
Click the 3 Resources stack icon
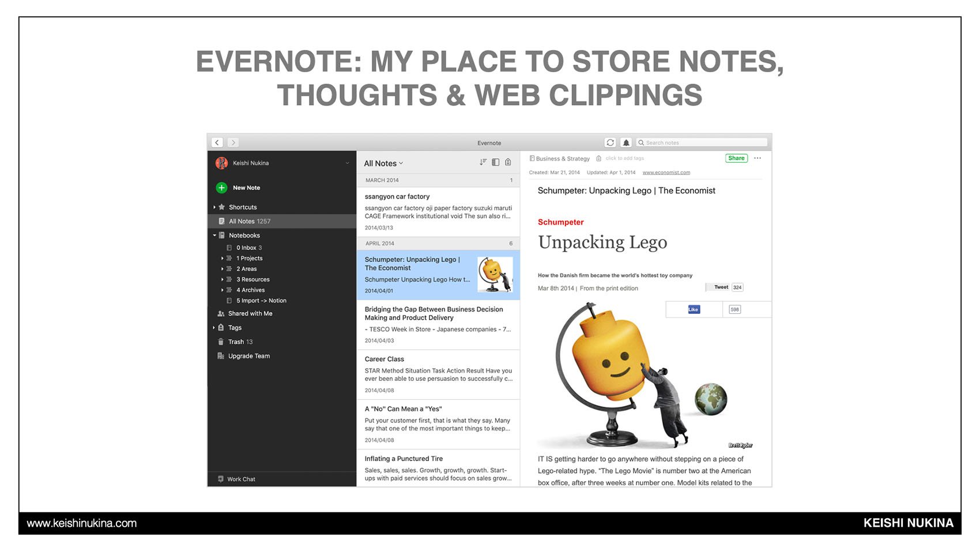point(229,279)
